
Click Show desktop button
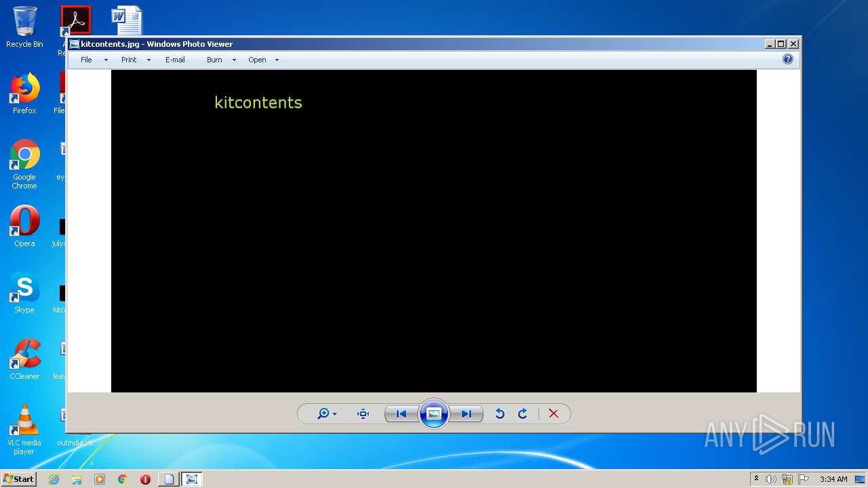pyautogui.click(x=861, y=479)
